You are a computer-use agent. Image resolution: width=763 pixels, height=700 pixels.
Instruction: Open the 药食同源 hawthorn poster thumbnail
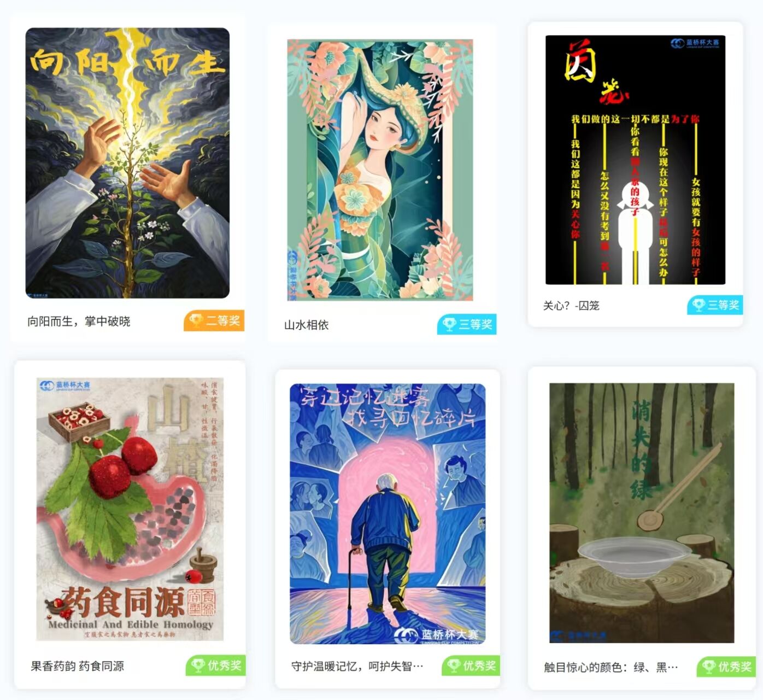(130, 509)
